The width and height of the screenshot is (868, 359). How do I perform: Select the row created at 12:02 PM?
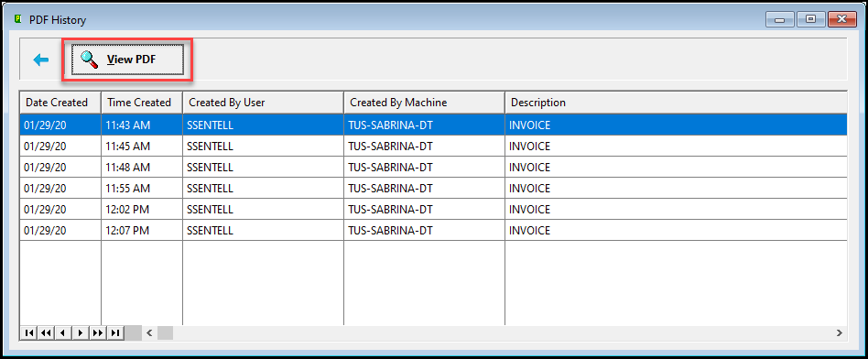pyautogui.click(x=433, y=210)
